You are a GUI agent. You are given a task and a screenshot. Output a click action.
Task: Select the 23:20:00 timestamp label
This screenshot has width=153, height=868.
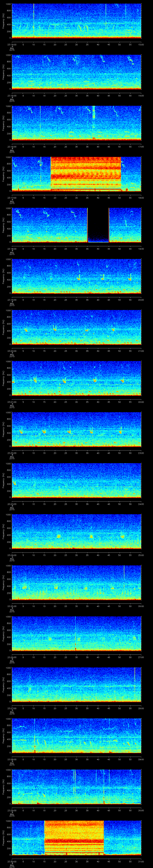(12, 351)
